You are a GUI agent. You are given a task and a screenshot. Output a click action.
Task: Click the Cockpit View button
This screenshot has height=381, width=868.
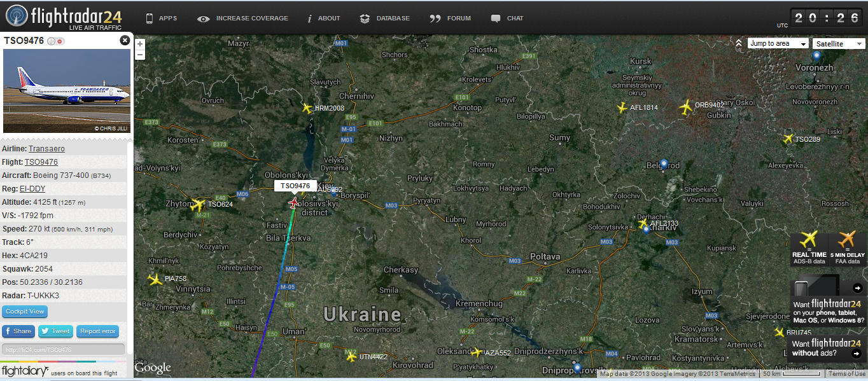[25, 312]
